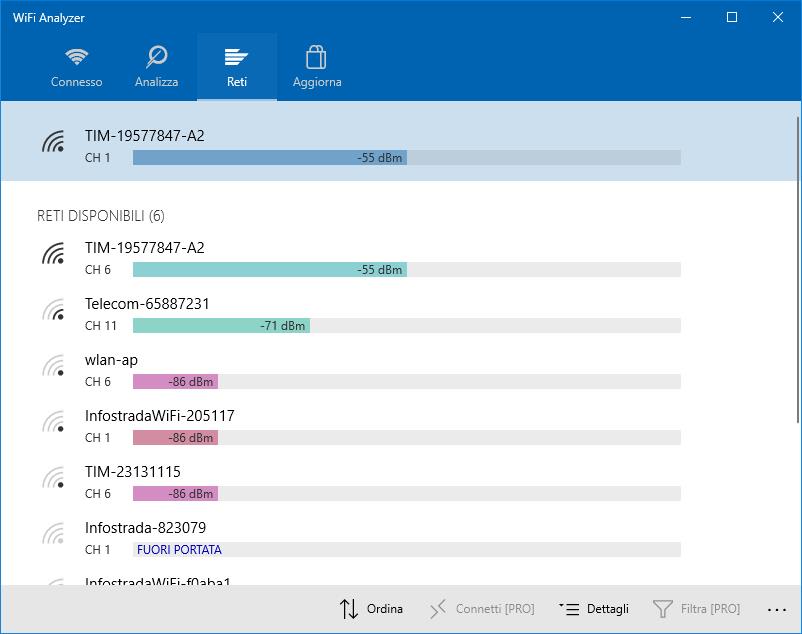
Task: Maximize the WiFi Analyzer window
Action: click(732, 17)
